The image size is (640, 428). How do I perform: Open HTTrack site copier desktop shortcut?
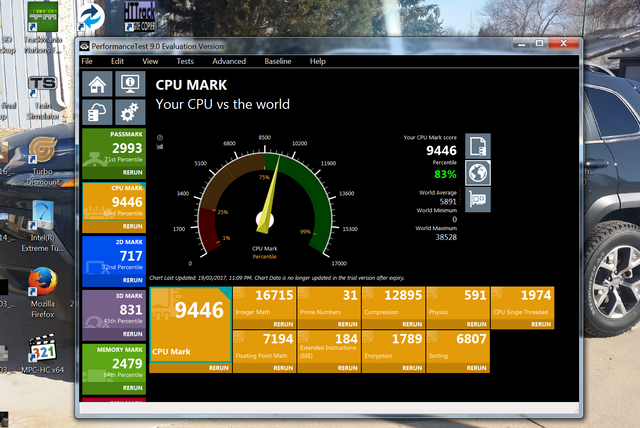[x=140, y=18]
